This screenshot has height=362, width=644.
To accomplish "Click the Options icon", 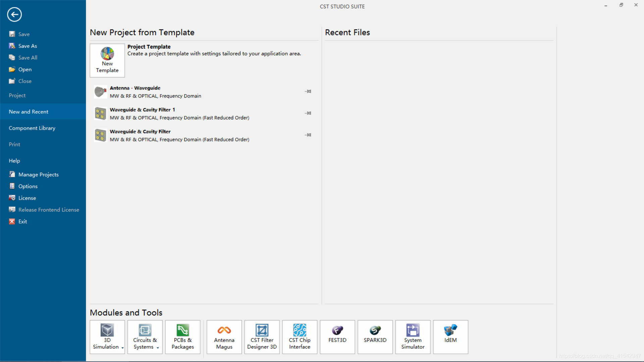I will [x=12, y=186].
